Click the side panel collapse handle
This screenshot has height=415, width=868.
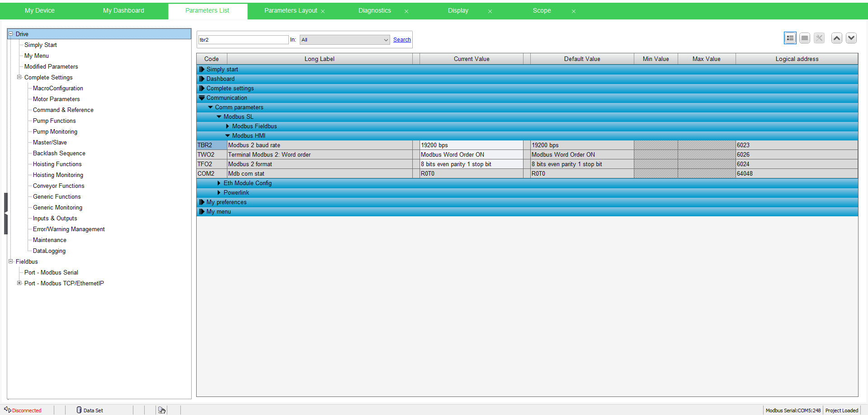pyautogui.click(x=6, y=213)
